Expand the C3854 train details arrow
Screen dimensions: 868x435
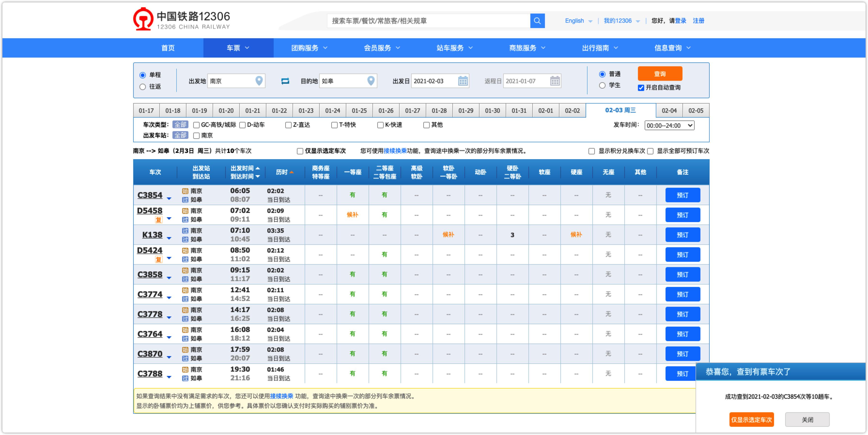pos(169,199)
